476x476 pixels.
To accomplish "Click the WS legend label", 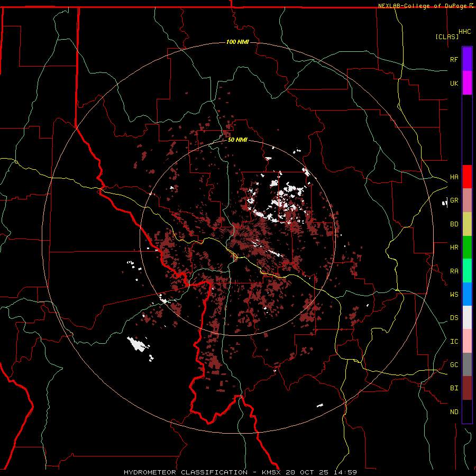I will [x=454, y=295].
